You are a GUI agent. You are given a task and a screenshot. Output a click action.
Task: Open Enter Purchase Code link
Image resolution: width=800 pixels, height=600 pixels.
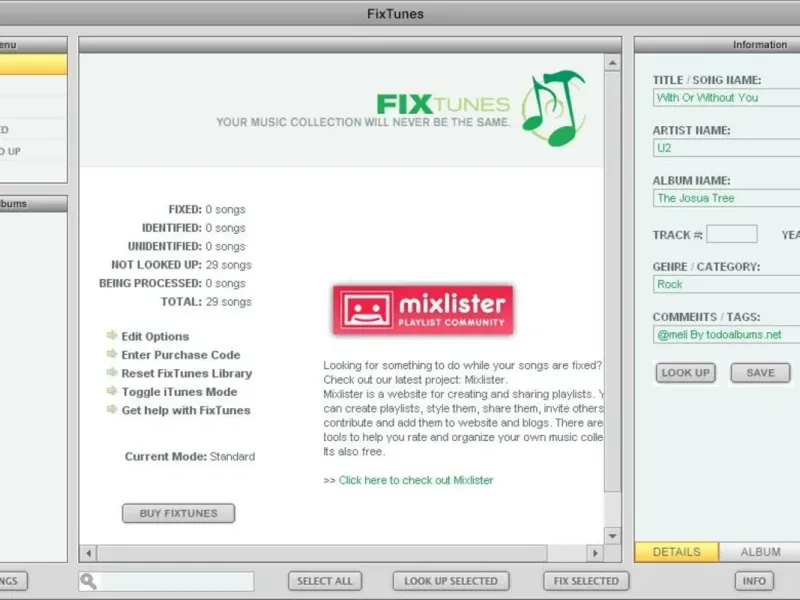click(181, 355)
